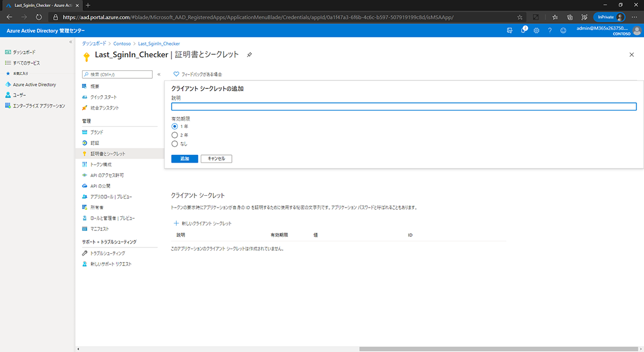644x352 pixels.
Task: Select Azure Active Directory in sidebar
Action: click(x=30, y=85)
